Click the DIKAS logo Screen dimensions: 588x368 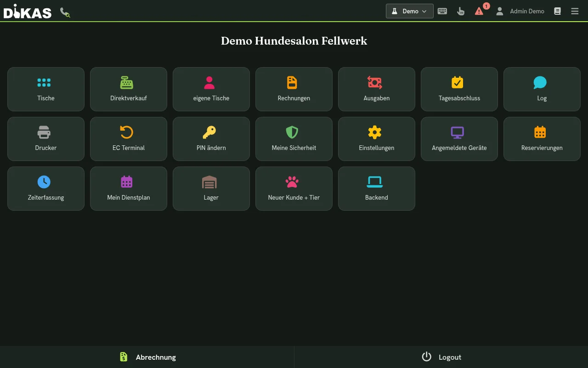point(28,11)
